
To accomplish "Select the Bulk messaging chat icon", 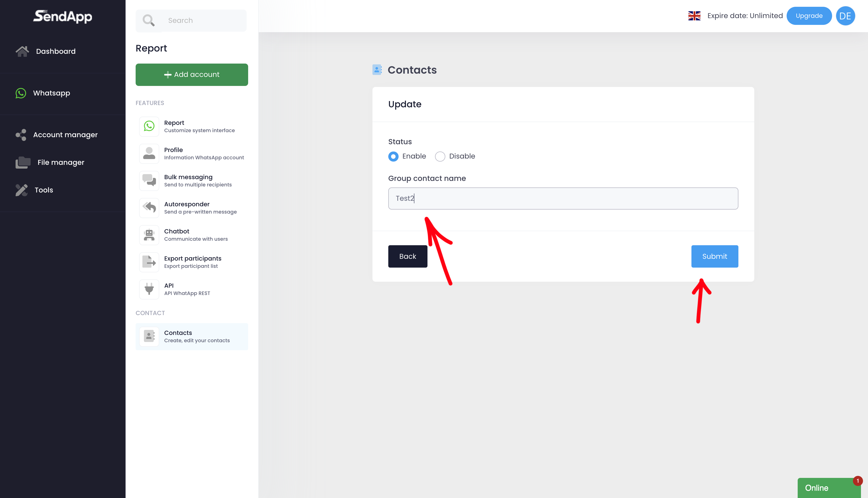I will pyautogui.click(x=149, y=181).
